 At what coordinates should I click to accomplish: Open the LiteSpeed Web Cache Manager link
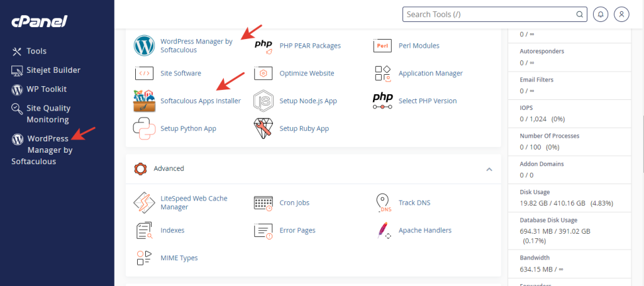[x=194, y=202]
